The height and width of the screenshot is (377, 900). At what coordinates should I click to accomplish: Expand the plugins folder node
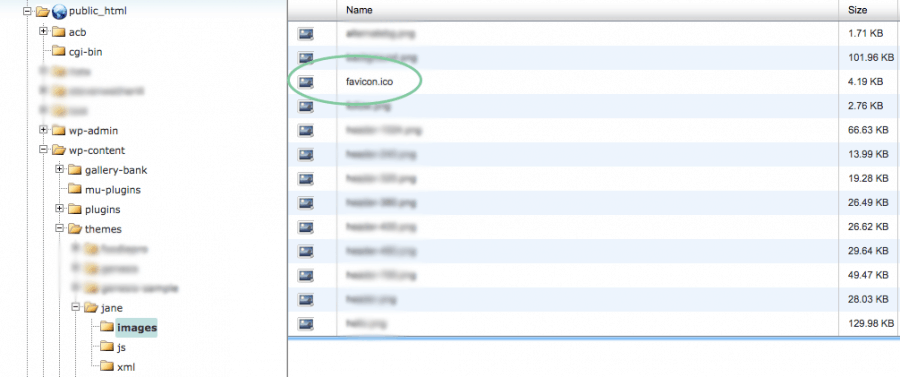(59, 208)
